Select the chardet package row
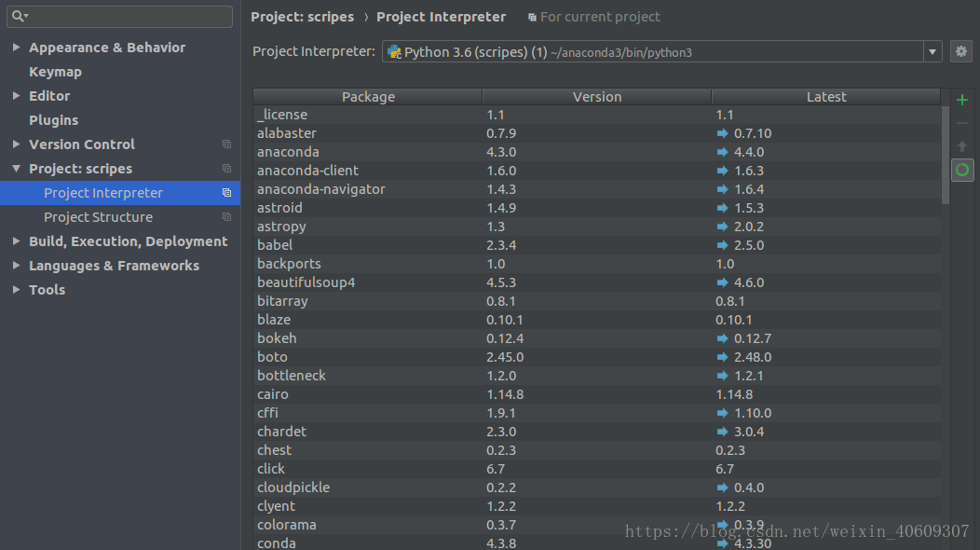This screenshot has height=550, width=980. pos(597,432)
